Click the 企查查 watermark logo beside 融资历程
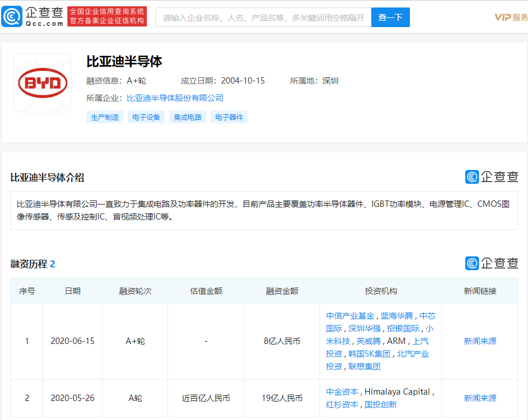This screenshot has height=420, width=528. (x=492, y=263)
